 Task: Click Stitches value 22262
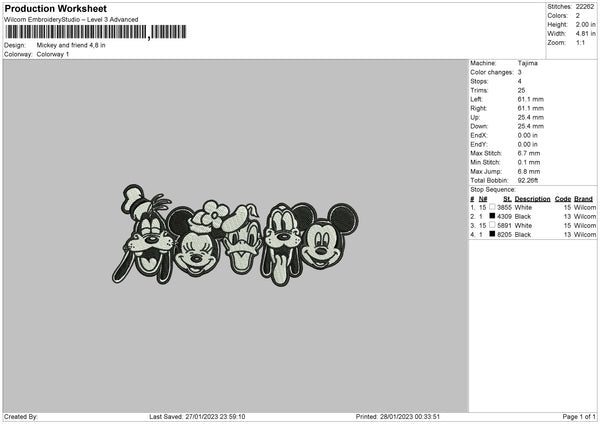585,7
